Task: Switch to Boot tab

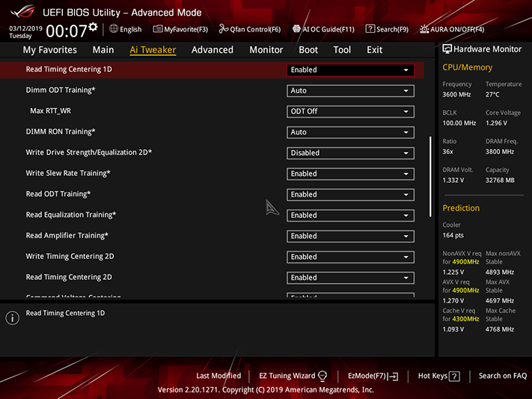Action: point(308,50)
